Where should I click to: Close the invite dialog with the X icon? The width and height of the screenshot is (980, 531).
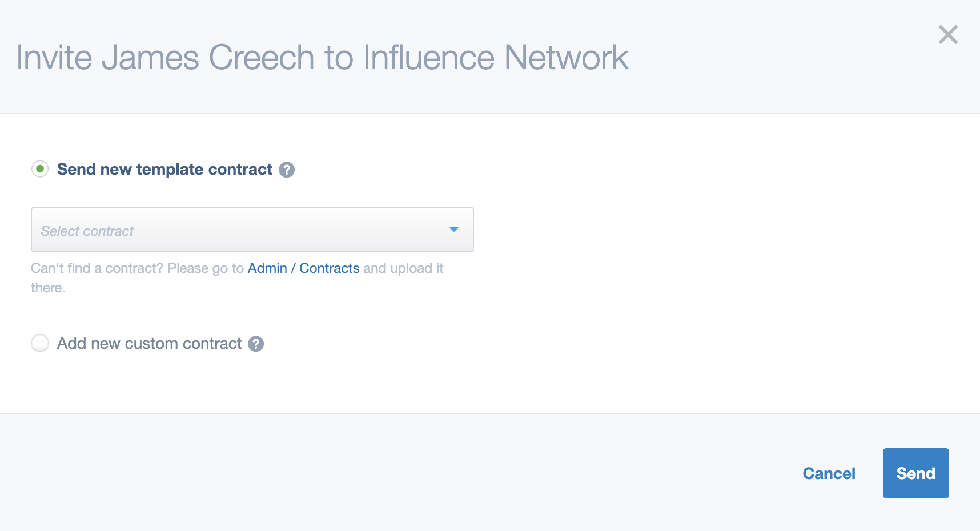click(x=948, y=35)
